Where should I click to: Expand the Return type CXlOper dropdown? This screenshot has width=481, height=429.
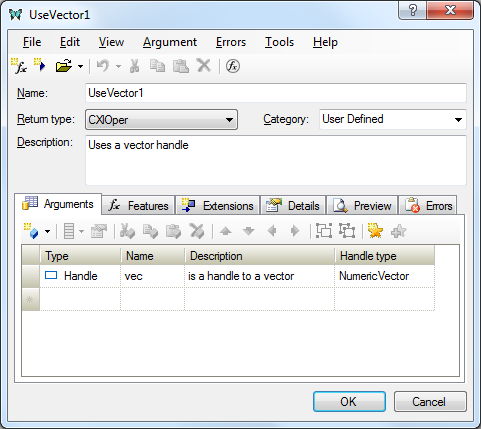[x=161, y=119]
